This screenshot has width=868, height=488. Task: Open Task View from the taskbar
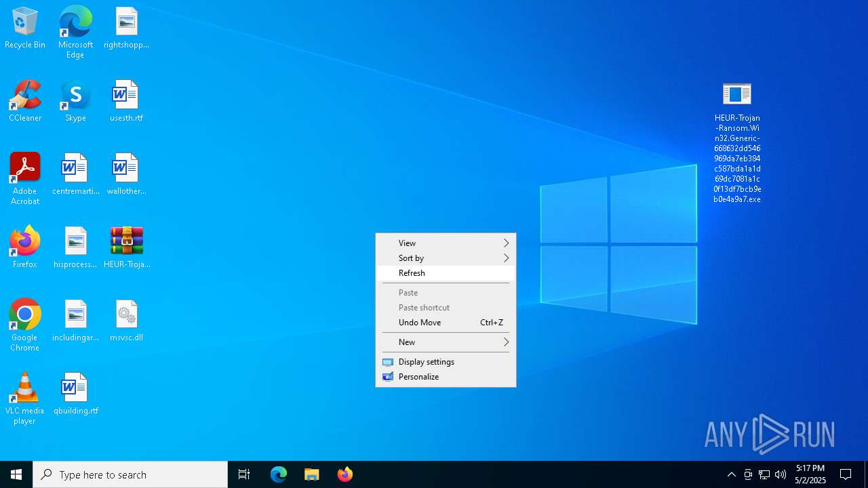tap(244, 474)
